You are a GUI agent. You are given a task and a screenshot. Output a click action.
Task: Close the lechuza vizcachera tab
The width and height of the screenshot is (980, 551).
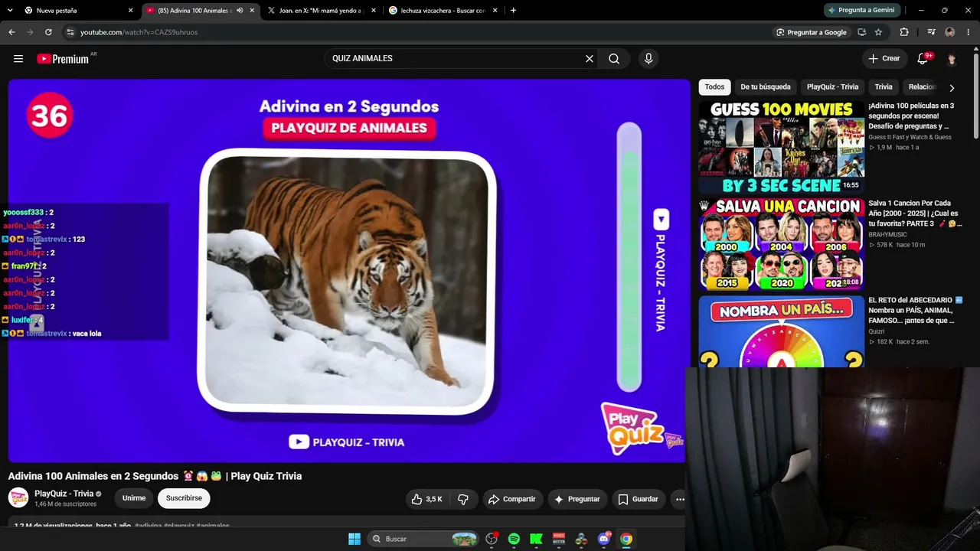(x=495, y=11)
